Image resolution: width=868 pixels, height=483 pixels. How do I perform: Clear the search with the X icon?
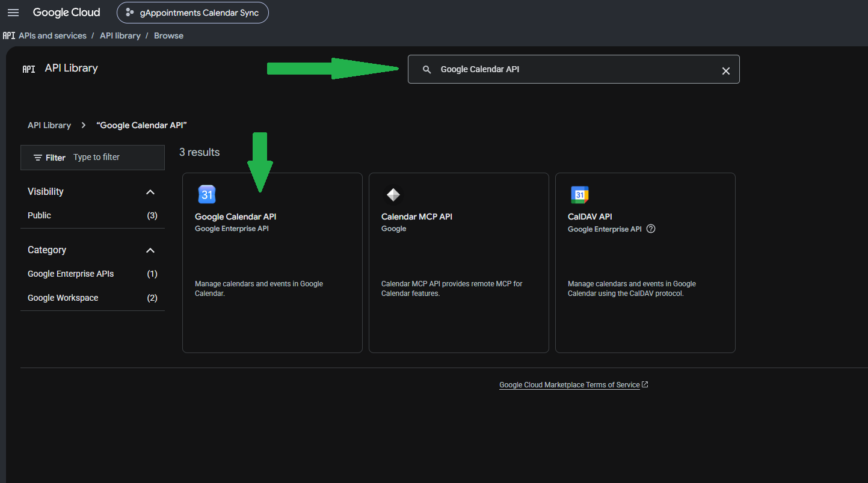[726, 71]
